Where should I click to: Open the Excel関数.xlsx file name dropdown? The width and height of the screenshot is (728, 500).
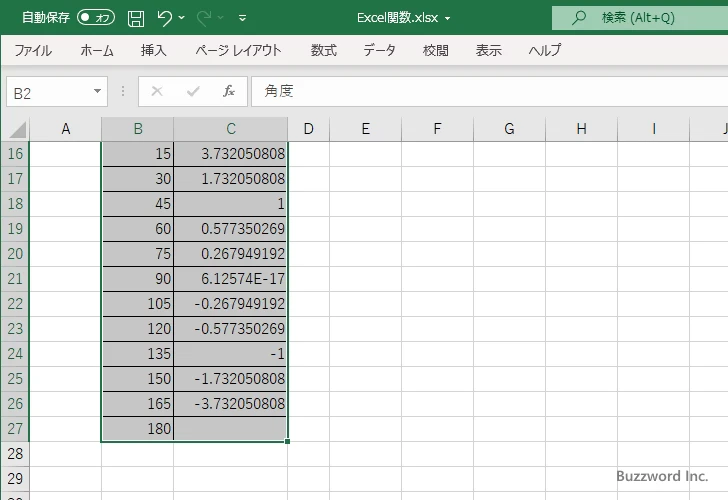pos(448,18)
